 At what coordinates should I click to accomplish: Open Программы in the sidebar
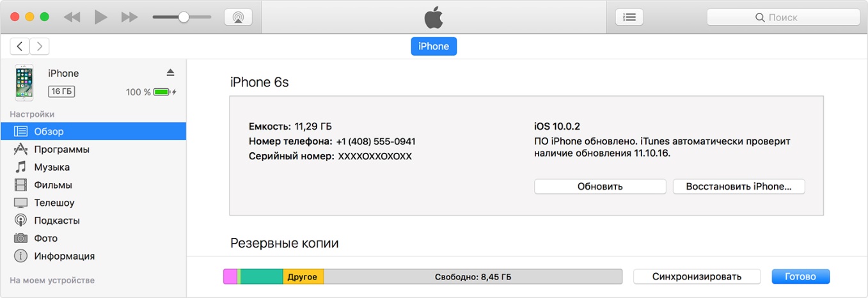coord(61,149)
